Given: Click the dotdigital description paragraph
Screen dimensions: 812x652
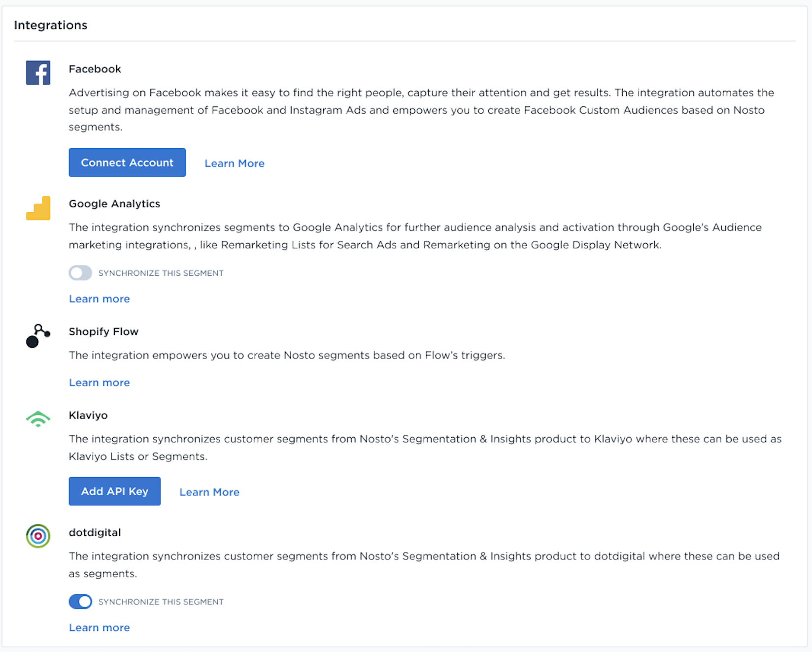Looking at the screenshot, I should click(x=424, y=565).
